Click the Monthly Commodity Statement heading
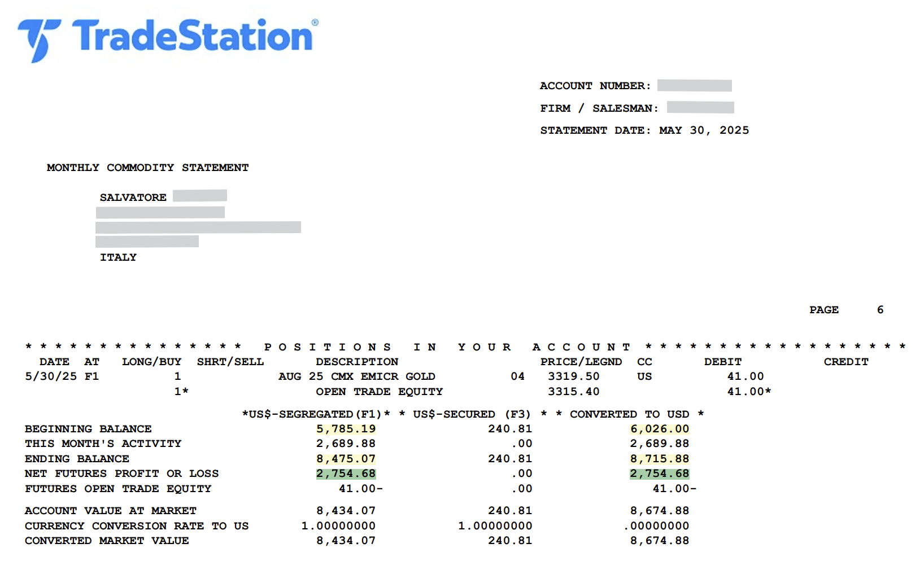Viewport: 924px width, 561px height. click(x=147, y=168)
